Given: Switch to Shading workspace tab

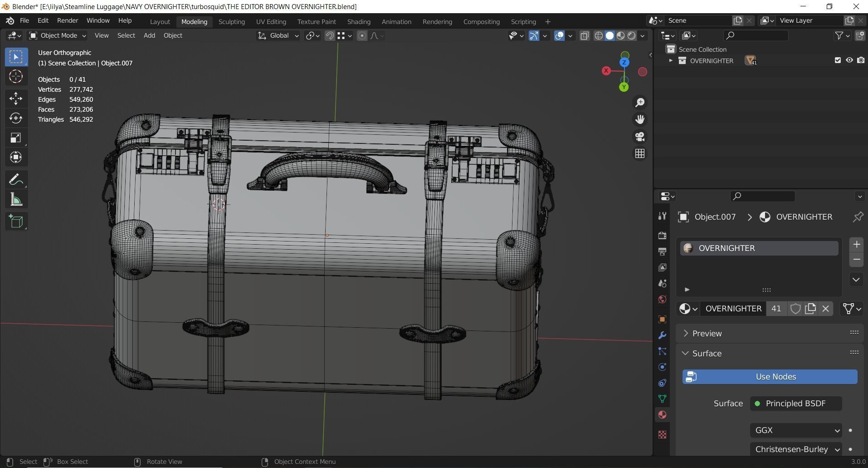Looking at the screenshot, I should pos(359,21).
